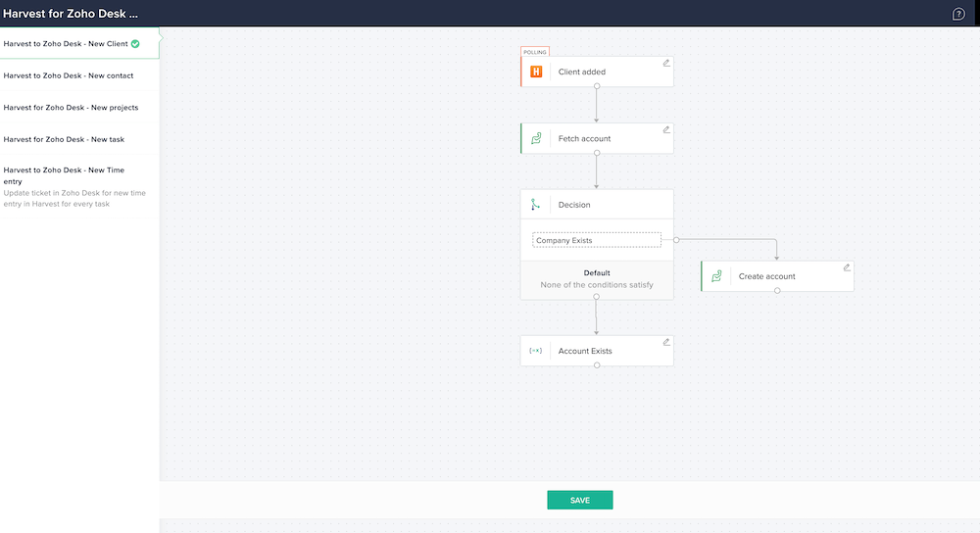Image resolution: width=980 pixels, height=533 pixels.
Task: Edit the Create account step with pencil
Action: pyautogui.click(x=847, y=266)
